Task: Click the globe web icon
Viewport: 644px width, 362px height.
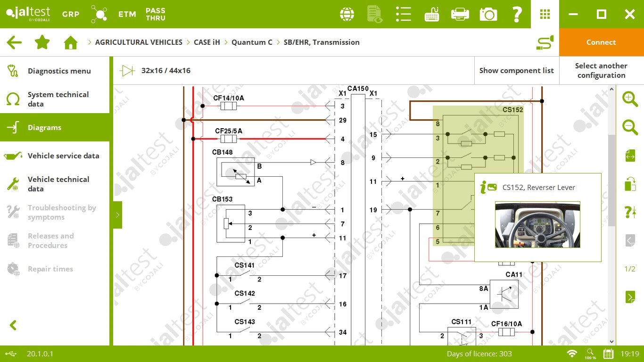Action: (x=347, y=14)
